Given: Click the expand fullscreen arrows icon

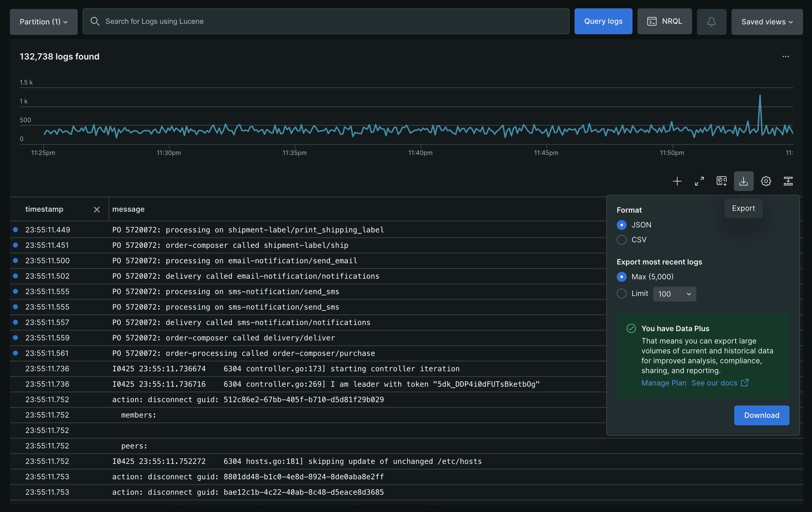Looking at the screenshot, I should [699, 181].
